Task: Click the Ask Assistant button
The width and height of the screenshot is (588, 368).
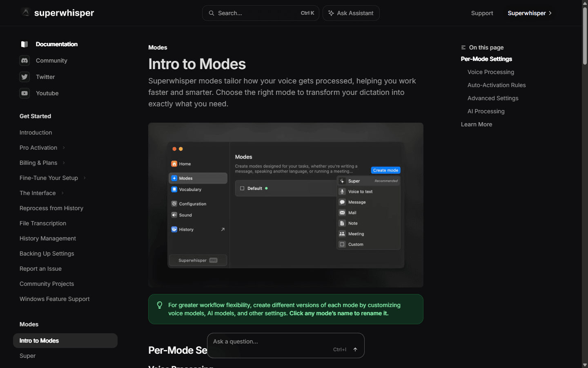Action: (x=351, y=13)
